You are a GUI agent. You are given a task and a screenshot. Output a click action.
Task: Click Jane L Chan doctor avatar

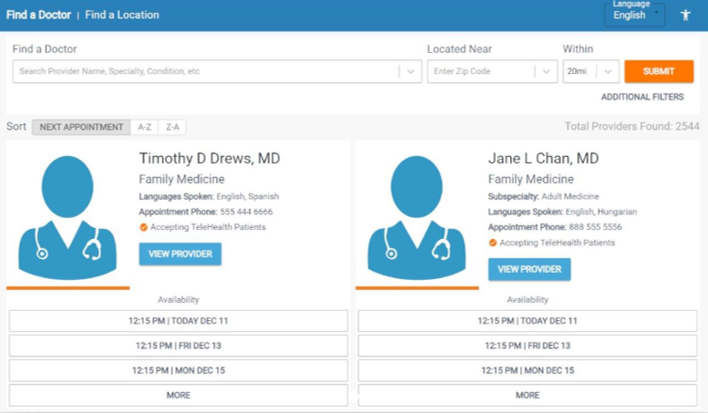417,217
